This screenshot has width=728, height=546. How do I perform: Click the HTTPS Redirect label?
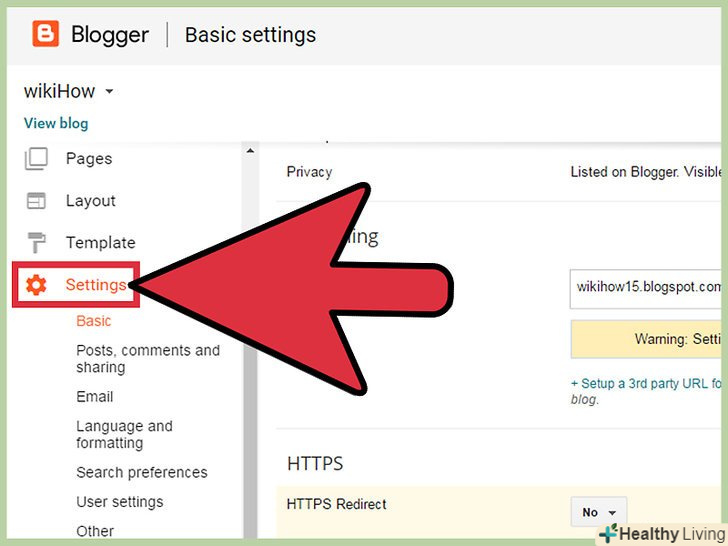click(x=337, y=504)
